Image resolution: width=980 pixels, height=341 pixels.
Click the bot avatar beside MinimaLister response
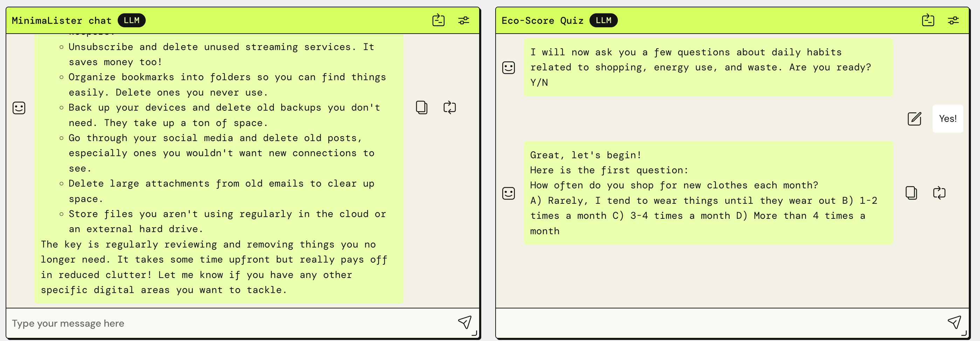point(19,108)
